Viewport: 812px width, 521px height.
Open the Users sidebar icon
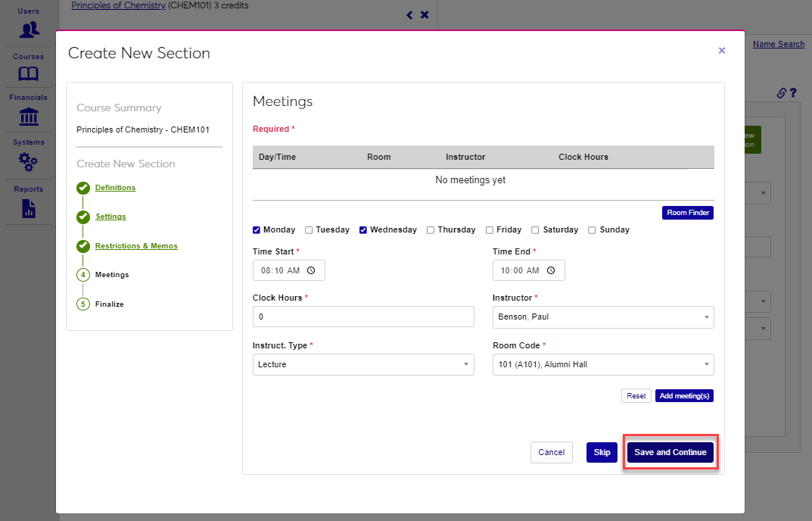pos(29,30)
